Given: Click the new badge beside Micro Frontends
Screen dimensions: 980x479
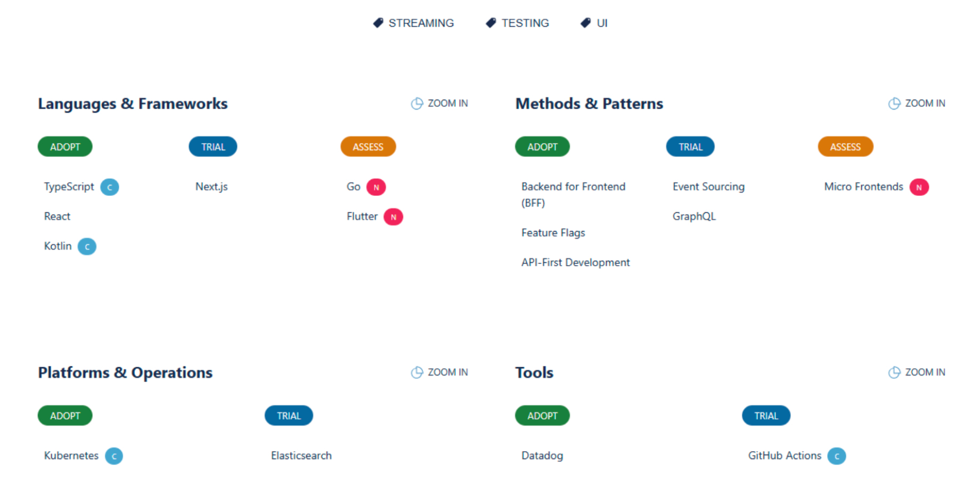Looking at the screenshot, I should click(919, 187).
